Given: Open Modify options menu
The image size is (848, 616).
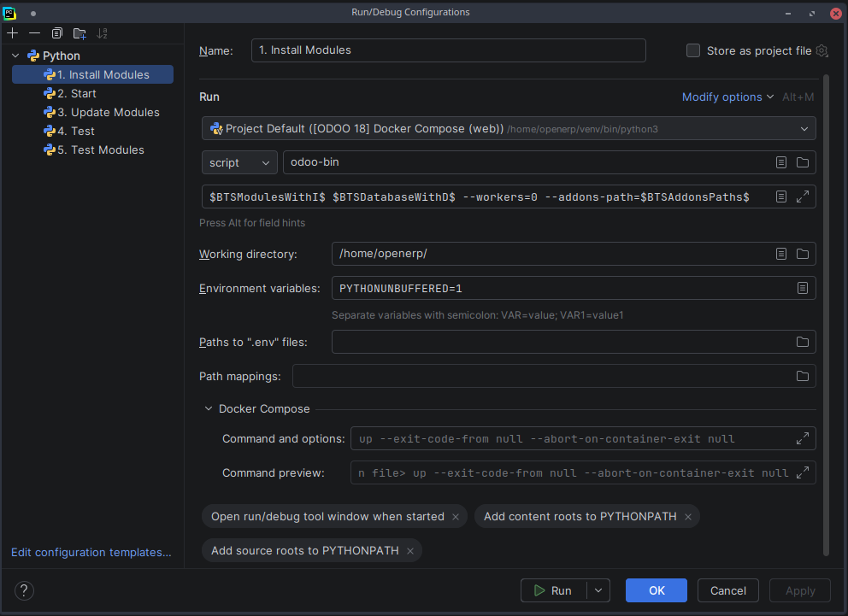Looking at the screenshot, I should (x=727, y=97).
